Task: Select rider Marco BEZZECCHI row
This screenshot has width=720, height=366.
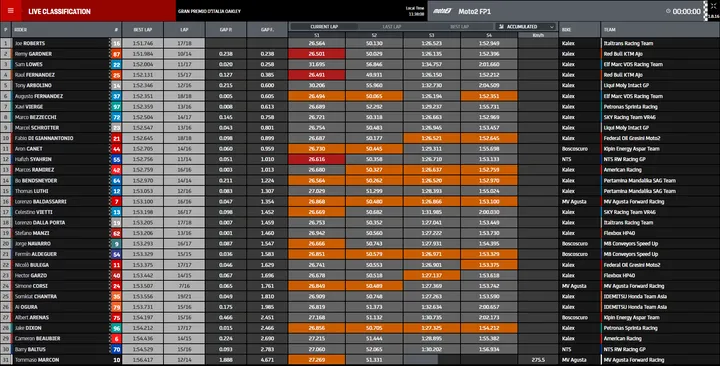Action: pyautogui.click(x=360, y=117)
